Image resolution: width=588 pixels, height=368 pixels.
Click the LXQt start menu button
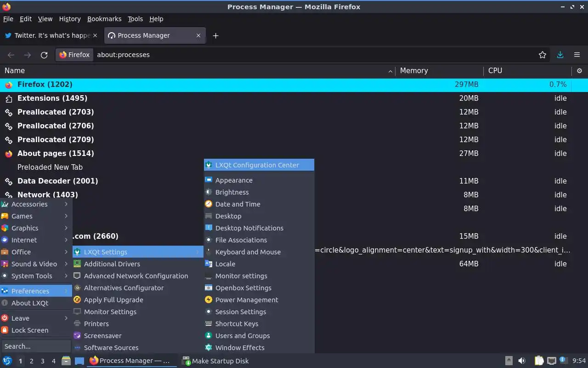coord(7,361)
